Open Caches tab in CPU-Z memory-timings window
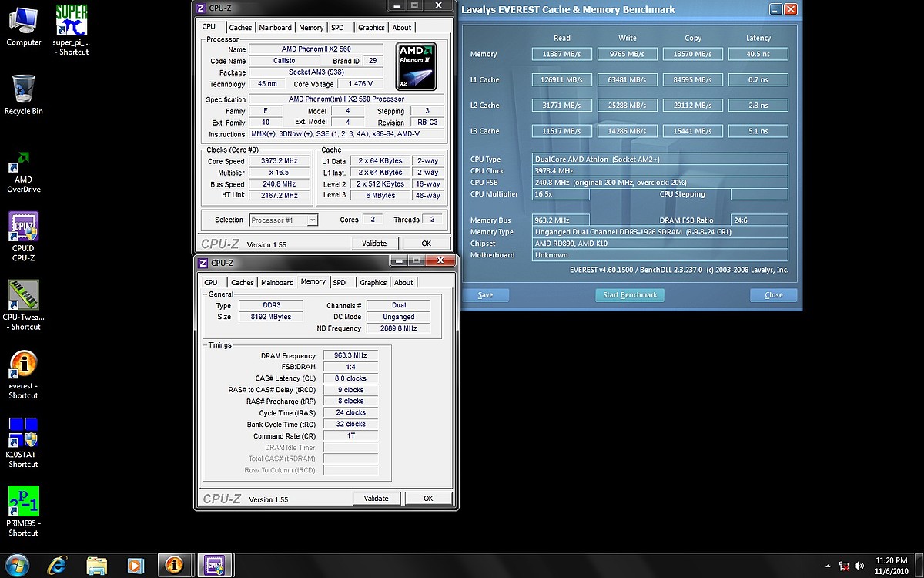 [243, 282]
